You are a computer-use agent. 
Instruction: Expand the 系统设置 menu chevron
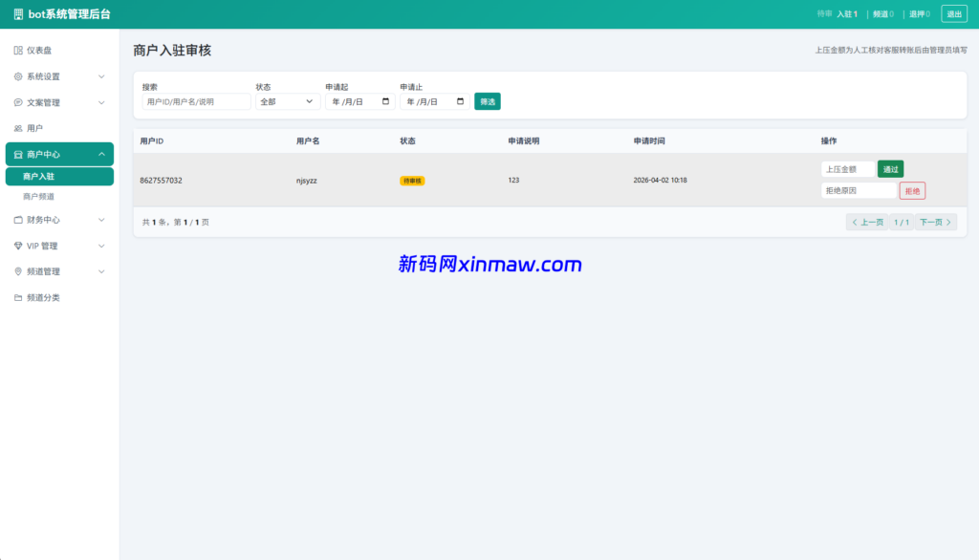pos(103,76)
